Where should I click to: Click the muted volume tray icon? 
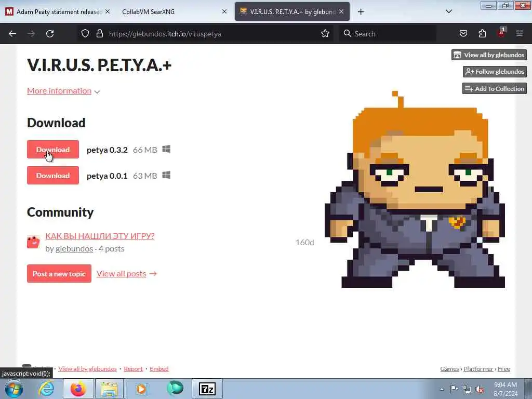click(480, 390)
